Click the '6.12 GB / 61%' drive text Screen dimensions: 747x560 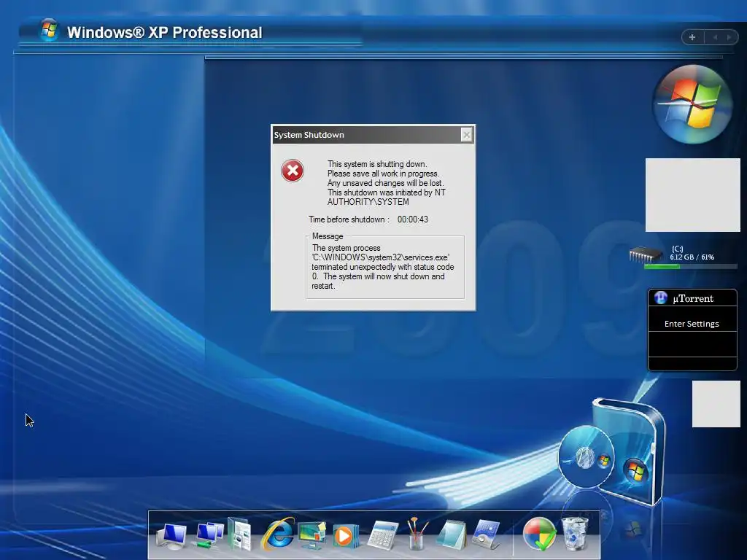point(692,257)
